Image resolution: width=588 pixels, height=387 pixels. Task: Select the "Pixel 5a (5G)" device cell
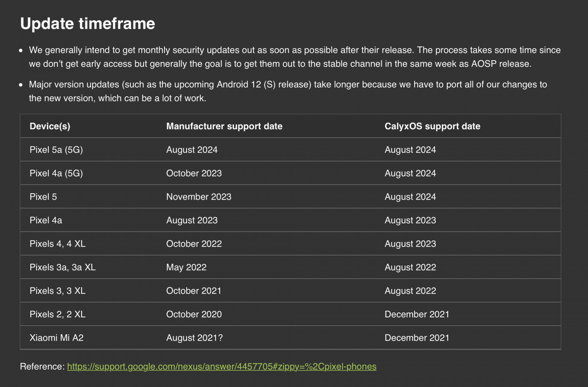pos(56,150)
